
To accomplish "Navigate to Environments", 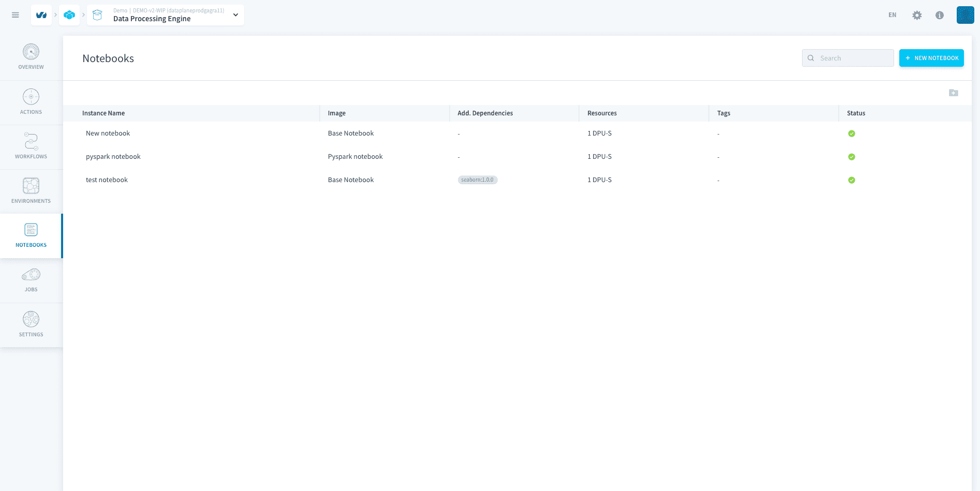I will click(31, 191).
